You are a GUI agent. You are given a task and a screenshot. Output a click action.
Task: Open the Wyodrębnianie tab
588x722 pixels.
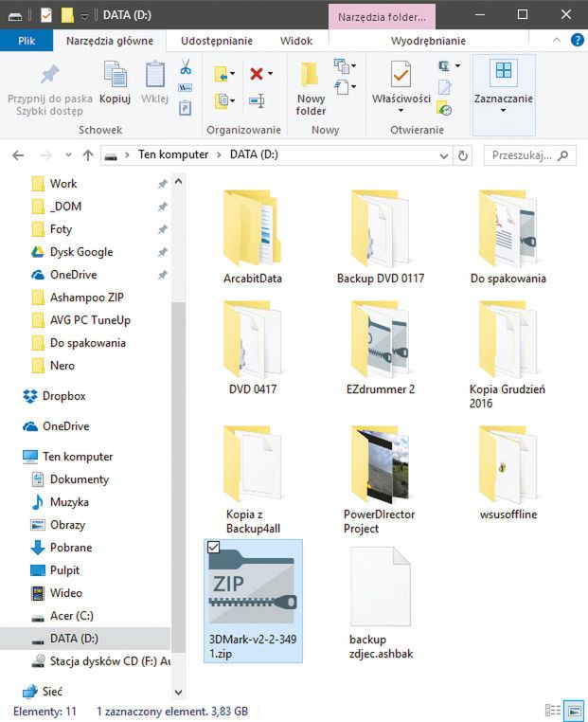(428, 41)
